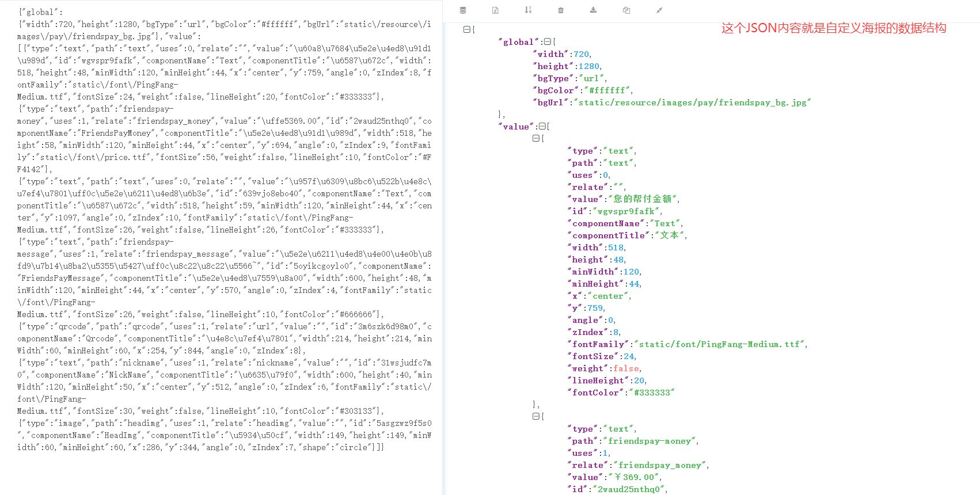
Task: Download the formatted JSON via download icon
Action: [x=593, y=10]
